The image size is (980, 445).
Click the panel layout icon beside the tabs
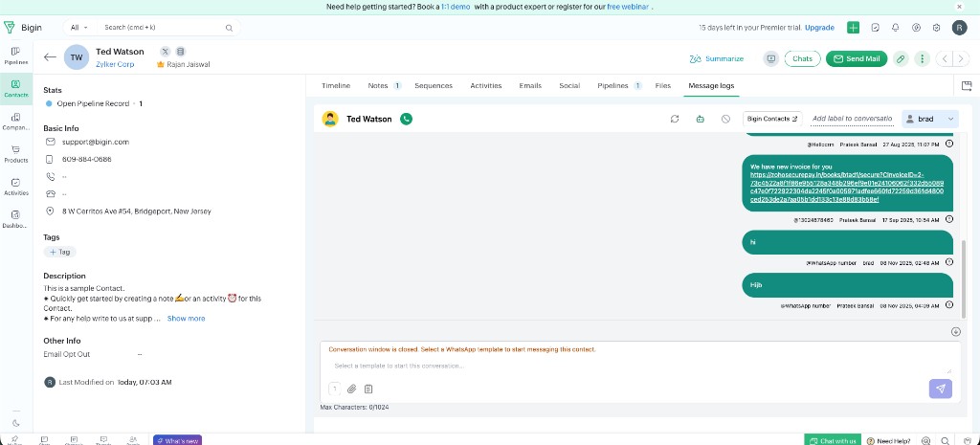pos(967,85)
